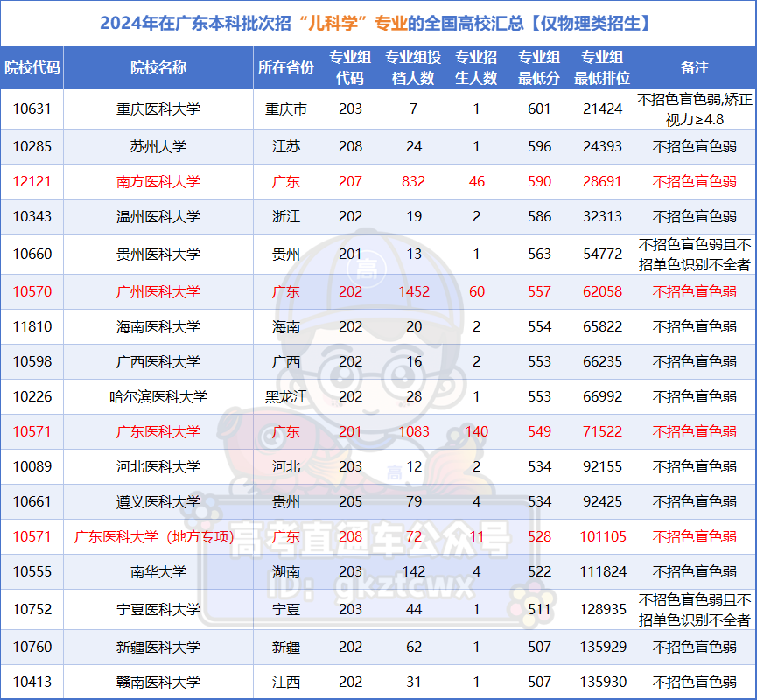Click the ranking value 24393

click(602, 147)
